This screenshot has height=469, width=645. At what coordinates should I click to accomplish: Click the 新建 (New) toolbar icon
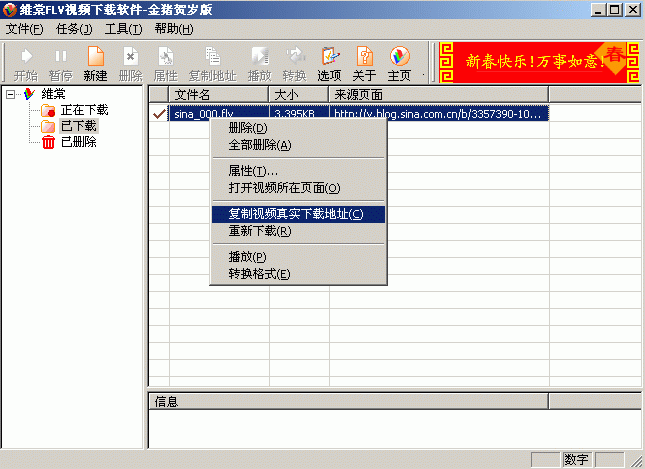pyautogui.click(x=95, y=63)
